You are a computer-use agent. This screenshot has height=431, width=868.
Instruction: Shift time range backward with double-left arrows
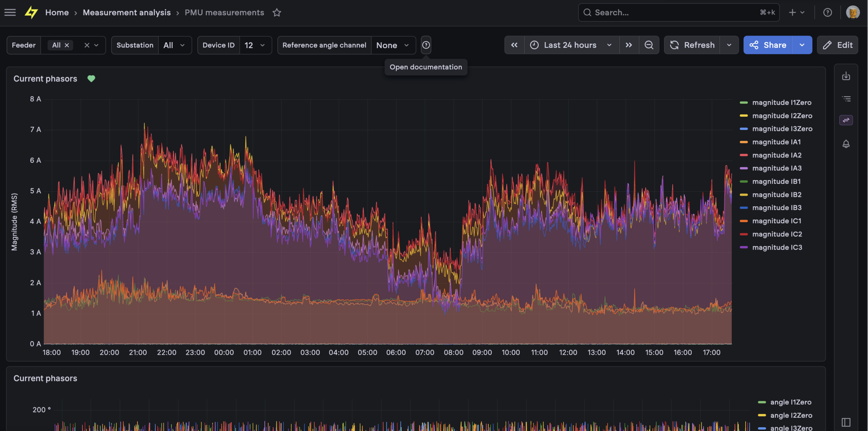click(514, 45)
